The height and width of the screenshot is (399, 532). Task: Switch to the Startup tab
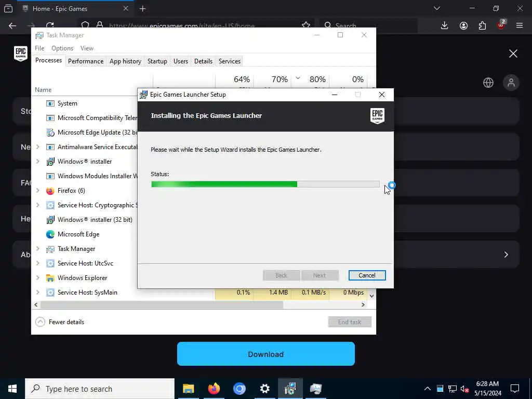tap(157, 61)
